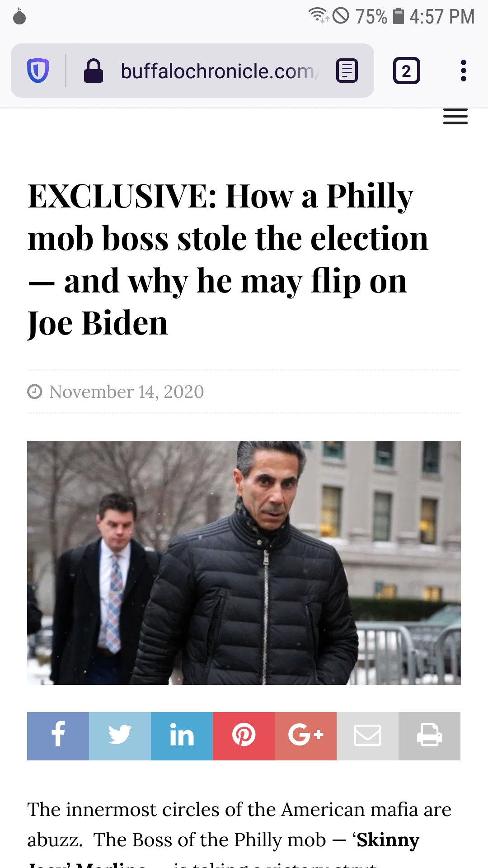Share article on LinkedIn
488x868 pixels.
(182, 736)
